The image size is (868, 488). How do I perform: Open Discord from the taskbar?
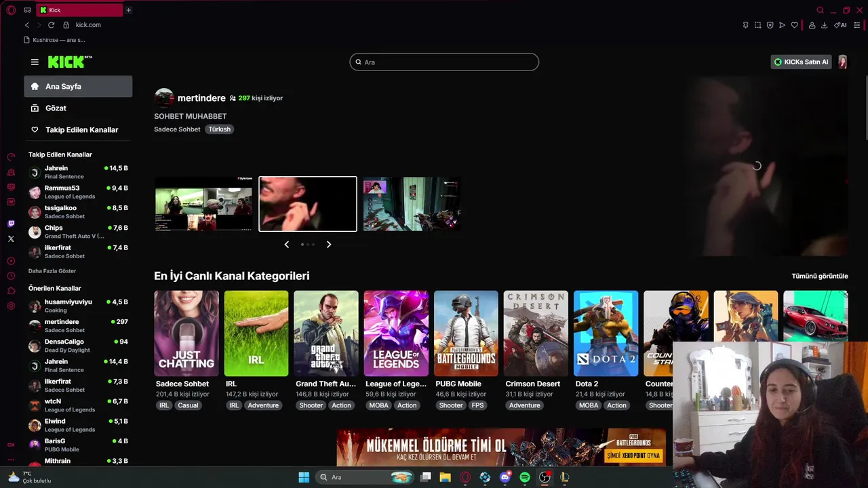point(505,477)
